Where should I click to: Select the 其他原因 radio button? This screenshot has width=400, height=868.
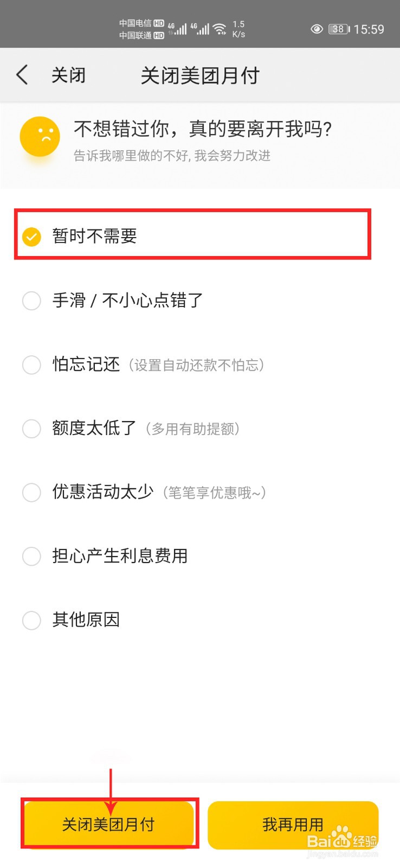[31, 620]
